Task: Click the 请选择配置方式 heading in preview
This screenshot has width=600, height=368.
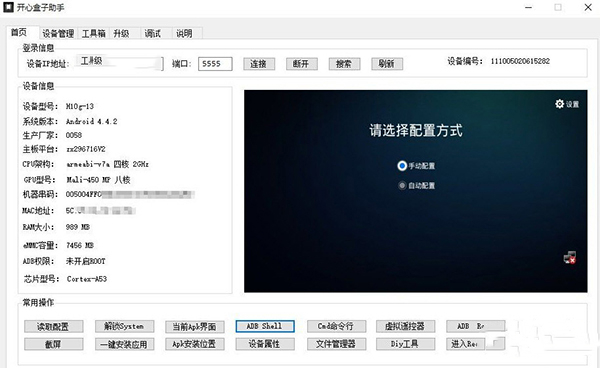Action: point(416,130)
